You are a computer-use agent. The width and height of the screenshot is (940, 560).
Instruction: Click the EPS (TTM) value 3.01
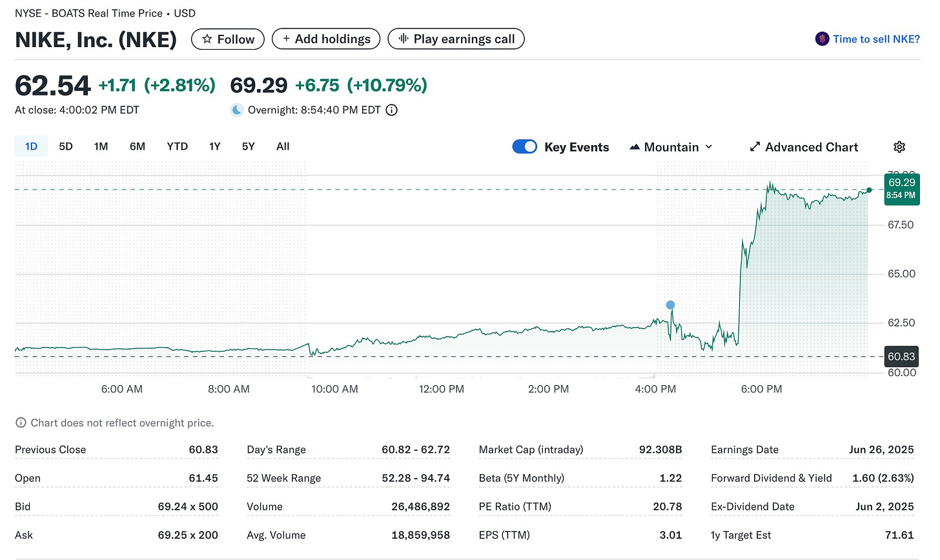click(671, 535)
